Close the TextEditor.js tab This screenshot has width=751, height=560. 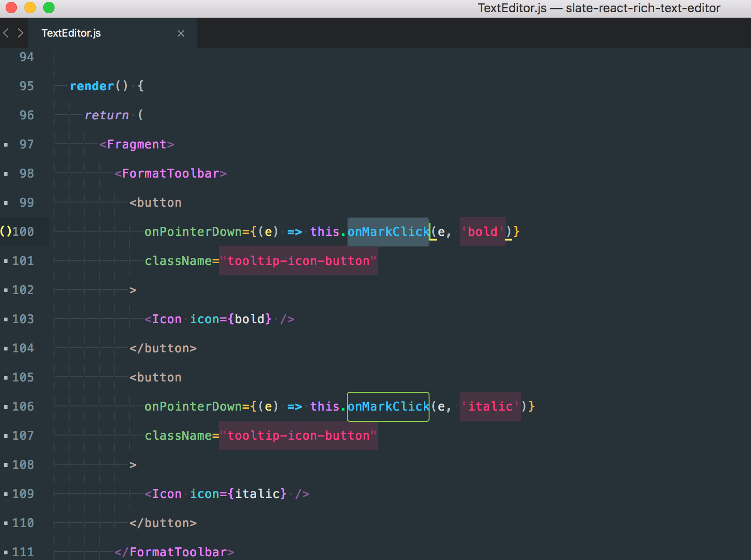181,33
